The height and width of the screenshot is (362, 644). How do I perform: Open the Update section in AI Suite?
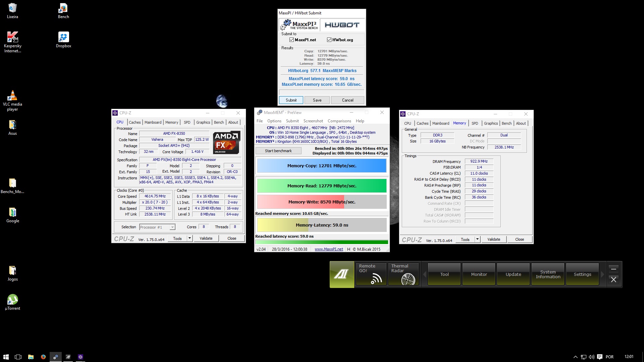click(514, 275)
